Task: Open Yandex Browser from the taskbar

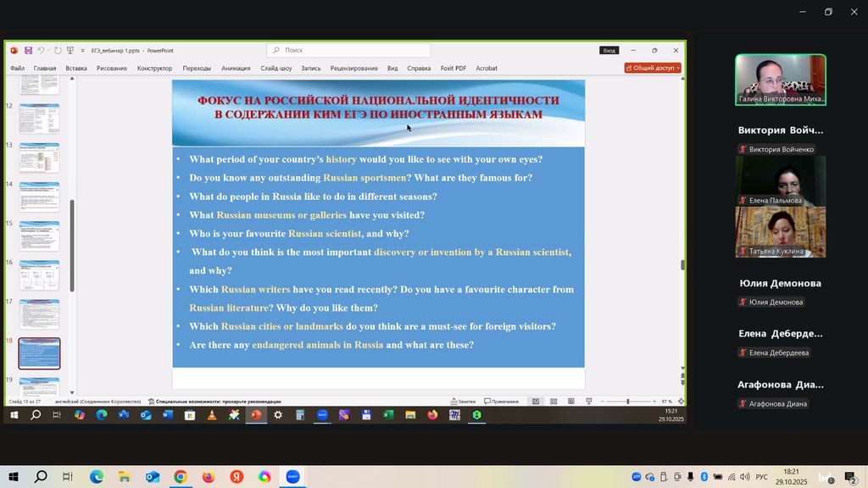Action: click(236, 477)
